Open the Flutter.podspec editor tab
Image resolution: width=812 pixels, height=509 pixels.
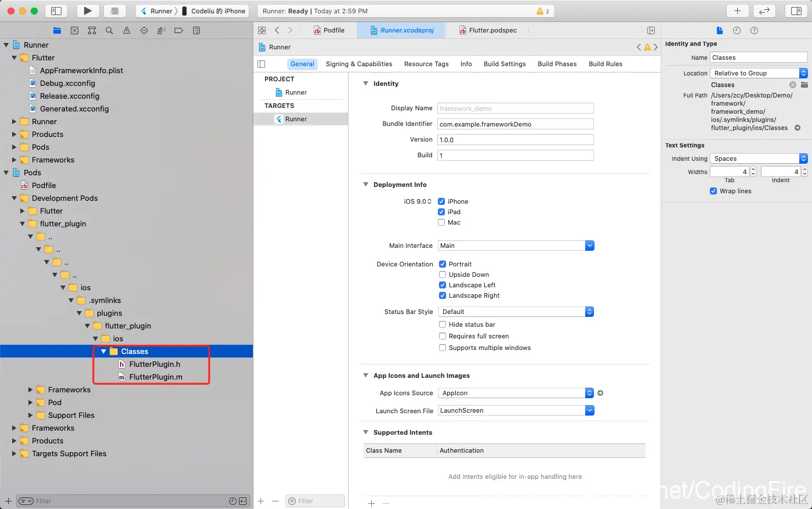click(488, 30)
